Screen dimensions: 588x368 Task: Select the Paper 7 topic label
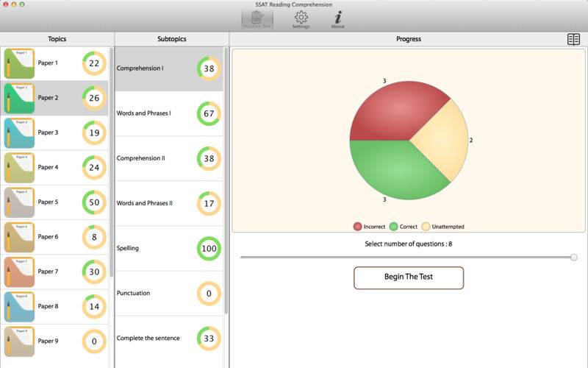(48, 272)
